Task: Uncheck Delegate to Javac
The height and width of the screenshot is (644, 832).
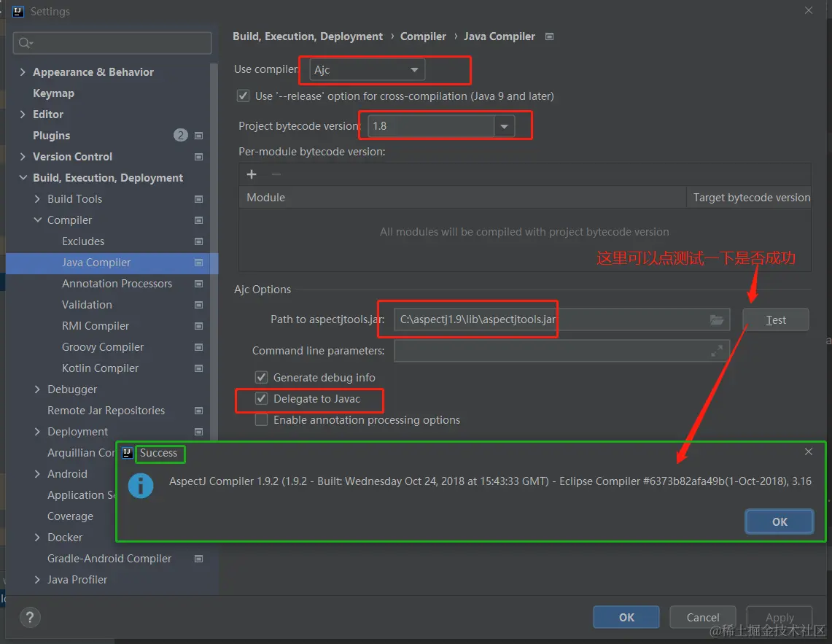Action: tap(261, 399)
